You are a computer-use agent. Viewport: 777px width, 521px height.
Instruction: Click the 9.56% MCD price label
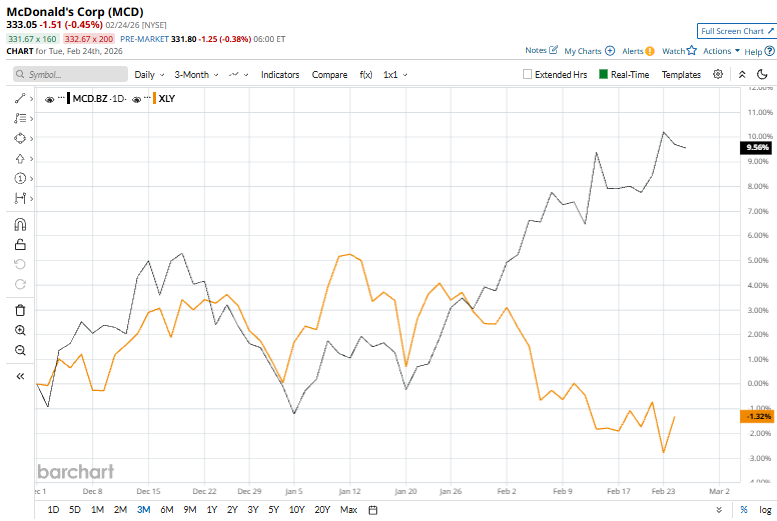point(757,147)
